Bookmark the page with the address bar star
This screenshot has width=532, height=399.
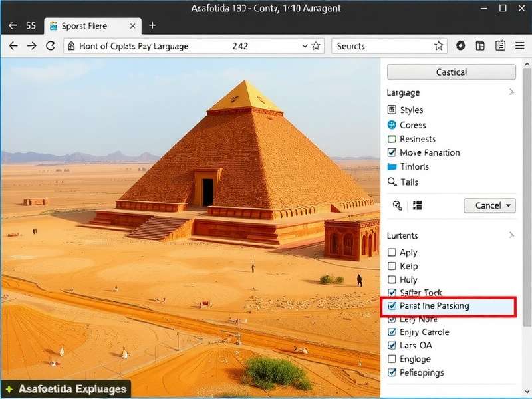click(x=317, y=46)
